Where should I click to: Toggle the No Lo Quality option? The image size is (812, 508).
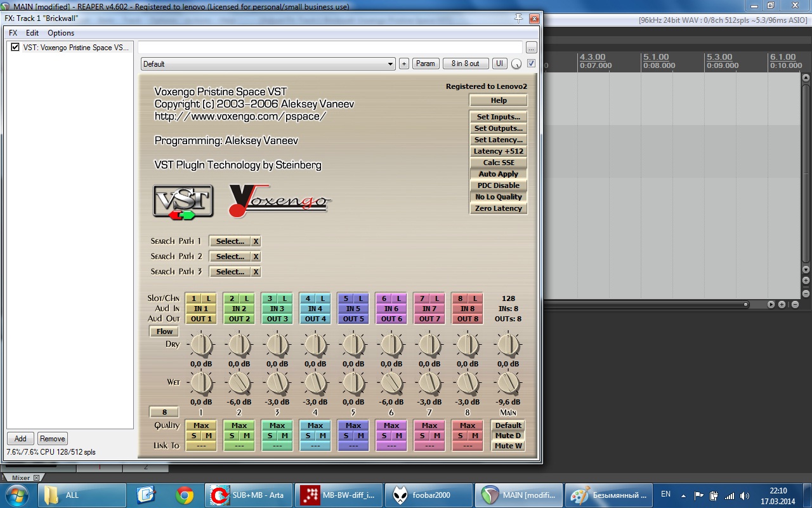pos(499,197)
